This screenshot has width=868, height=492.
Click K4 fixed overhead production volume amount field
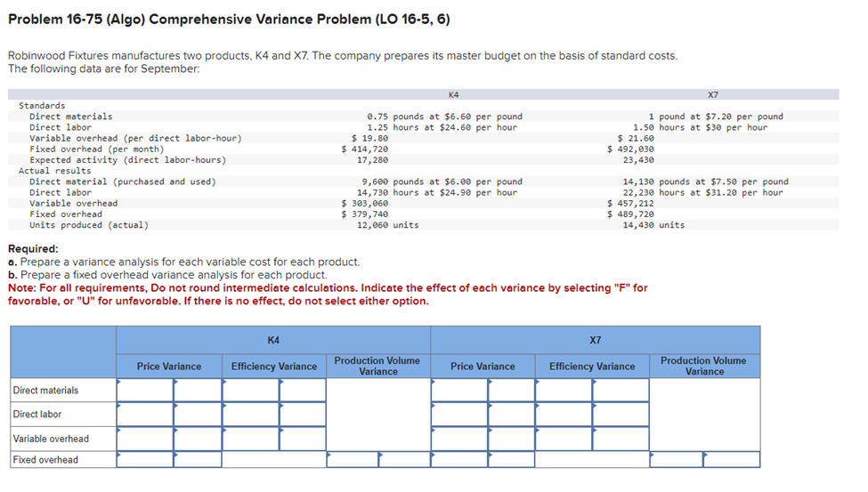pyautogui.click(x=353, y=459)
